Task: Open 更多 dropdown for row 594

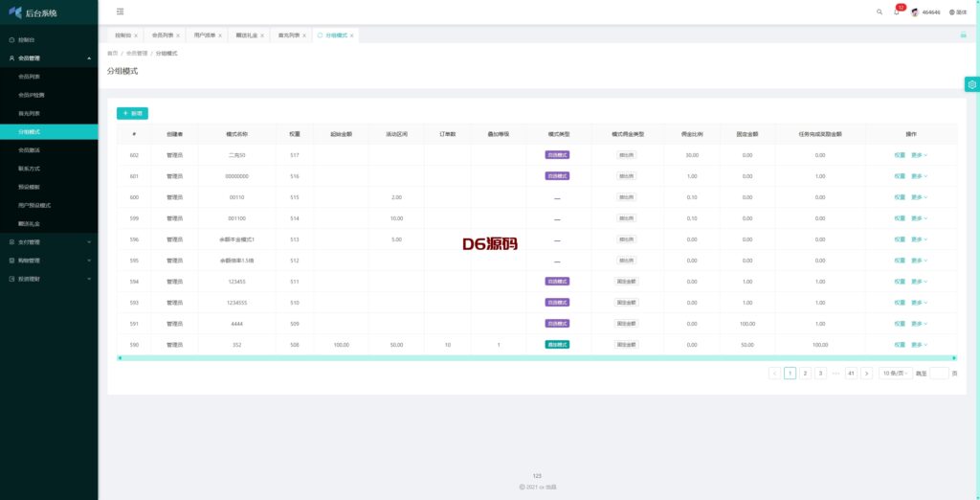Action: click(x=919, y=282)
